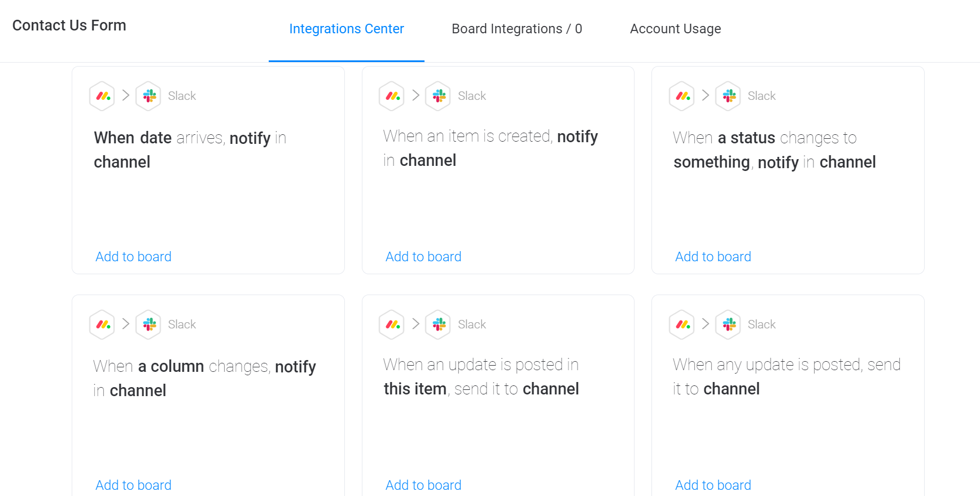Click Slack icon in column changes card

click(148, 324)
